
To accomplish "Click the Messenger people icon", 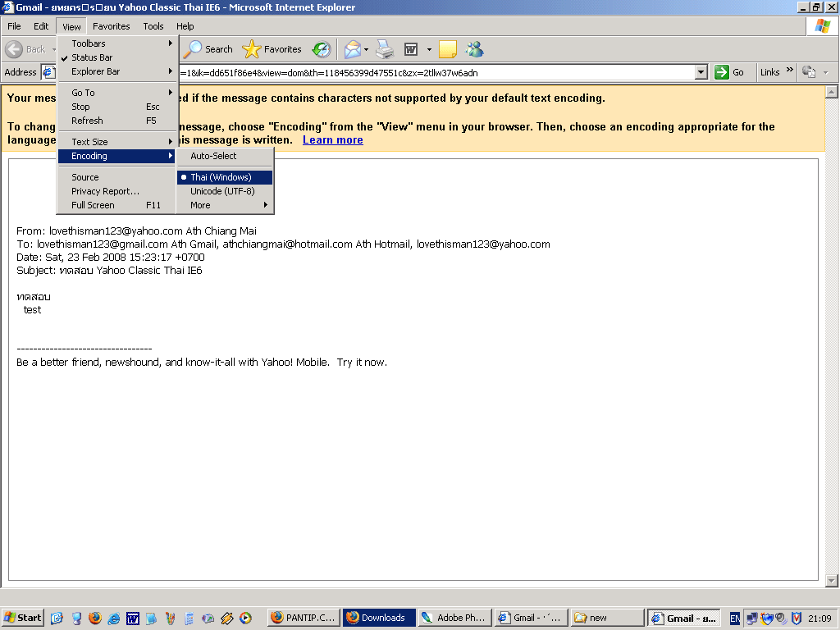I will coord(474,50).
